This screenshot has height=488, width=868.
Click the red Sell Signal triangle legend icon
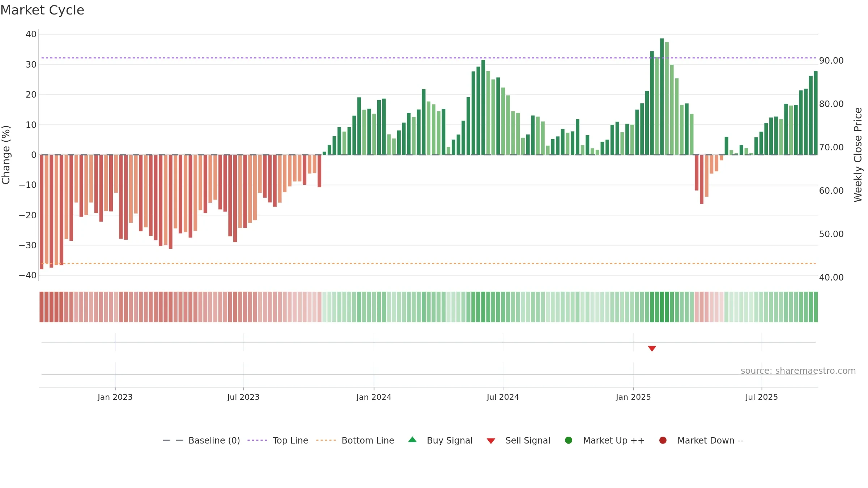(491, 441)
